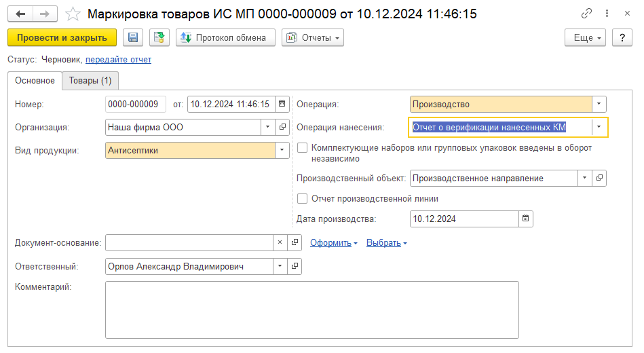Open calendar for Дата производства
This screenshot has width=644, height=353.
tap(525, 219)
